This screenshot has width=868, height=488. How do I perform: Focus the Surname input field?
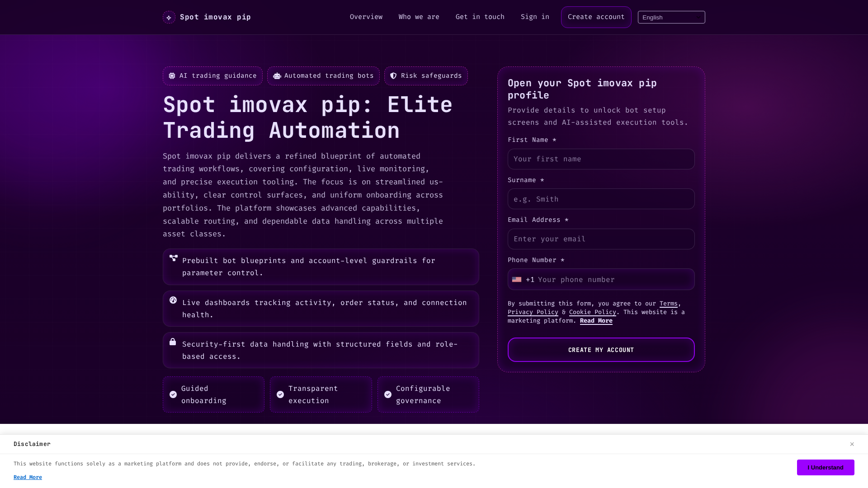(x=601, y=199)
